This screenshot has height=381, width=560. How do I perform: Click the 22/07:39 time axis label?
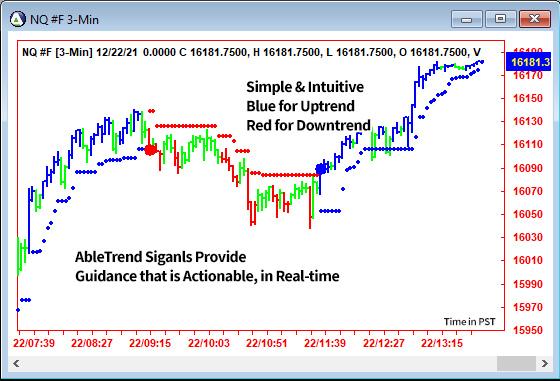[34, 344]
